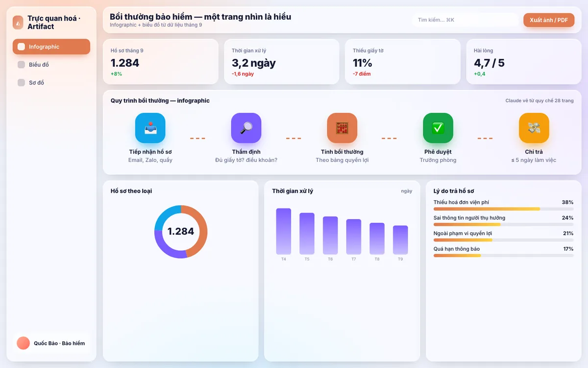
Task: Click the T7 bar in chart
Action: [x=354, y=237]
